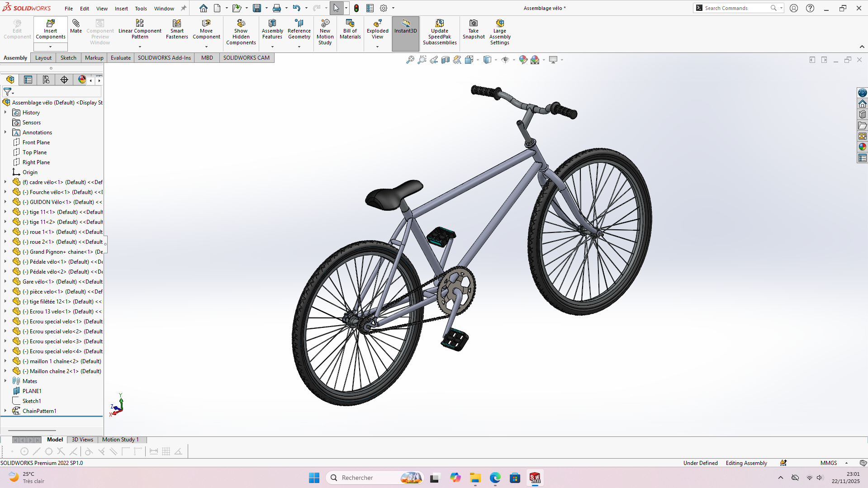
Task: Click Undo in title toolbar
Action: pyautogui.click(x=296, y=8)
